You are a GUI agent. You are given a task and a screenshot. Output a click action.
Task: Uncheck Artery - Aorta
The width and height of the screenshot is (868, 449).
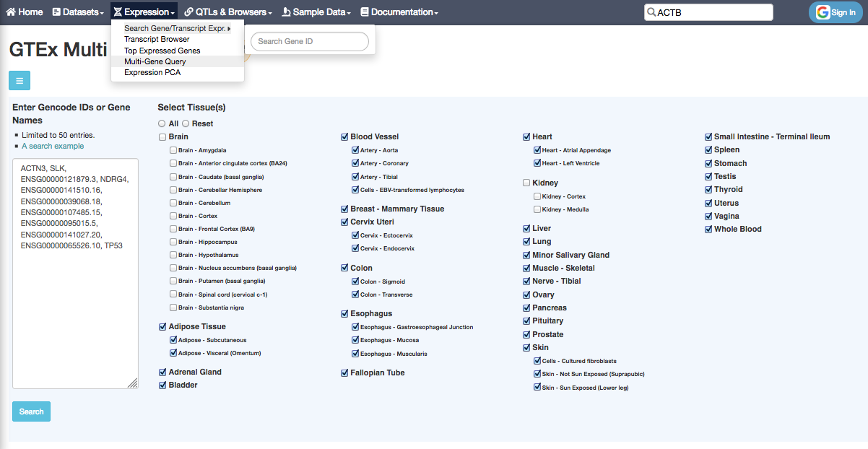(355, 150)
